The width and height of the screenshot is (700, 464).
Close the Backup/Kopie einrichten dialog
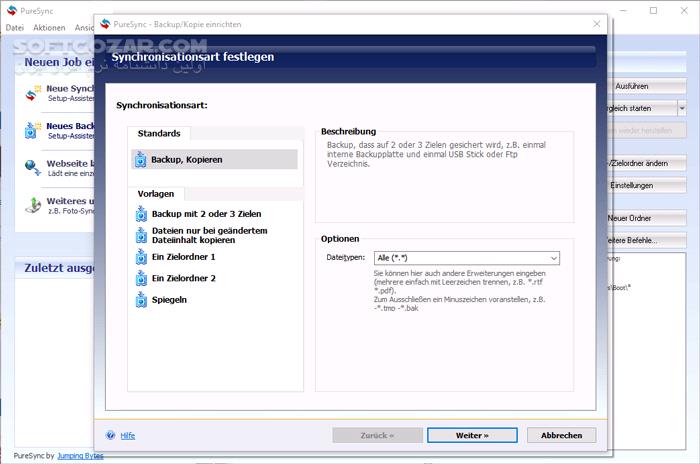[x=596, y=24]
